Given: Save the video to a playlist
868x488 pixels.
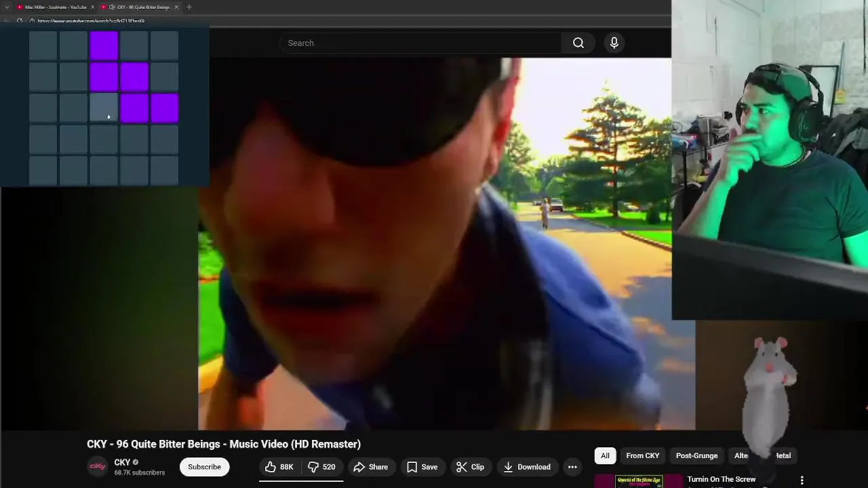Looking at the screenshot, I should 422,467.
